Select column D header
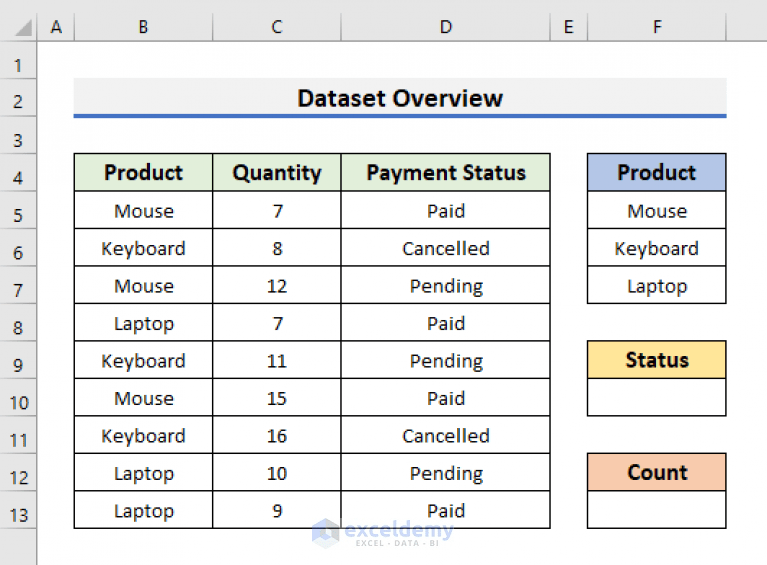This screenshot has height=565, width=767. click(x=446, y=26)
